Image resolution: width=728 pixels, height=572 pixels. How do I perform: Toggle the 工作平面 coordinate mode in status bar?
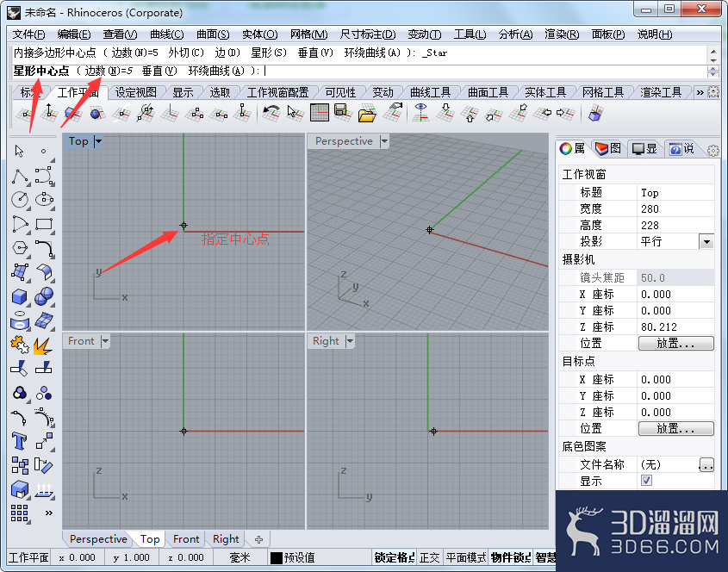tap(28, 557)
